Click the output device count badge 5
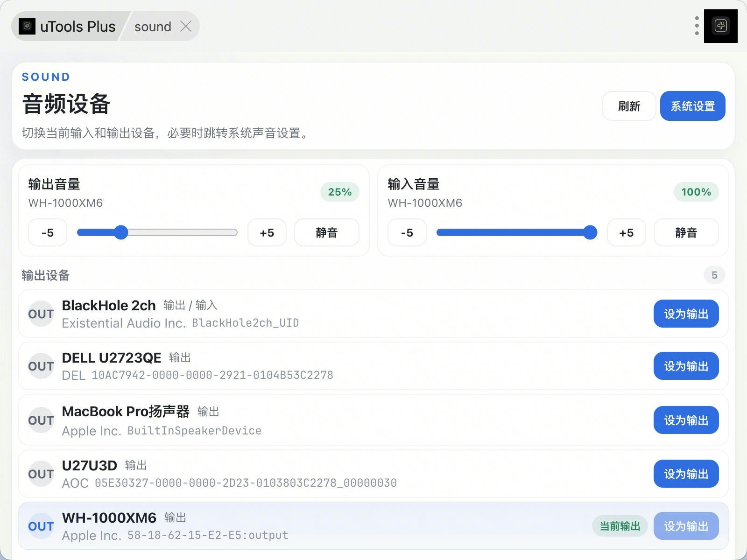747x560 pixels. pos(714,275)
